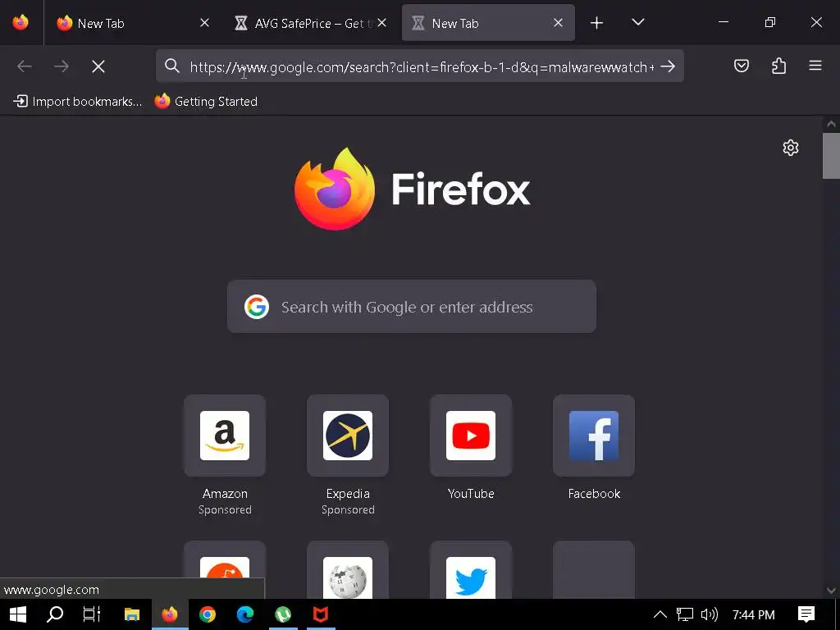The height and width of the screenshot is (630, 840).
Task: Click the Go arrow in address bar
Action: [x=668, y=66]
